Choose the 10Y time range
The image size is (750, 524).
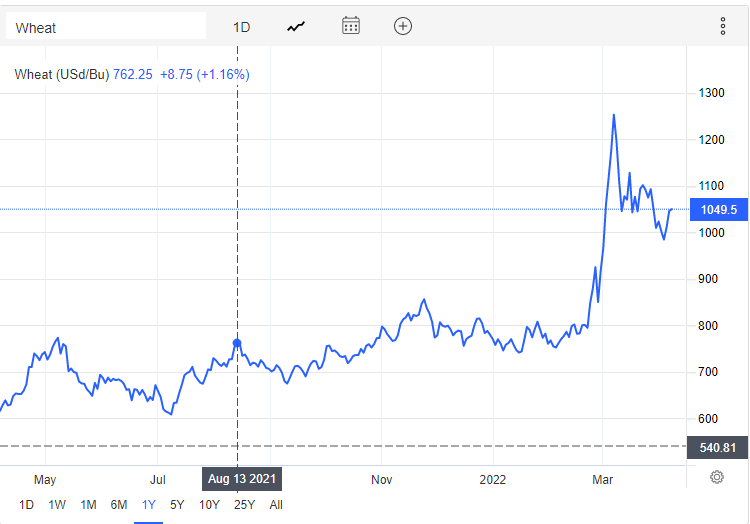click(x=209, y=505)
